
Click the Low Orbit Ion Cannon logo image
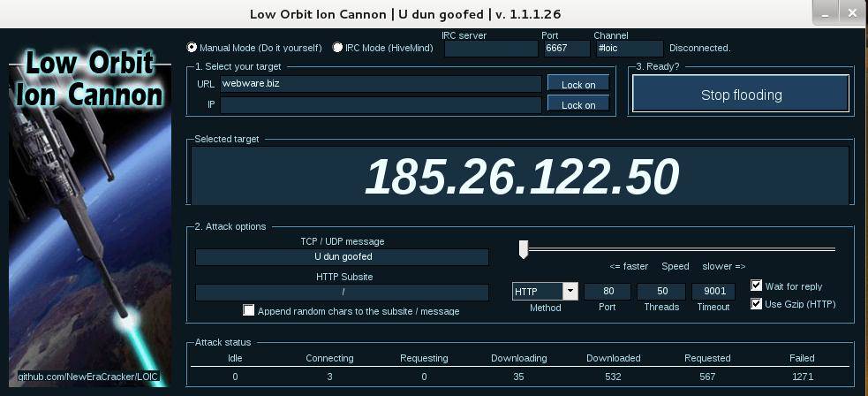point(90,217)
